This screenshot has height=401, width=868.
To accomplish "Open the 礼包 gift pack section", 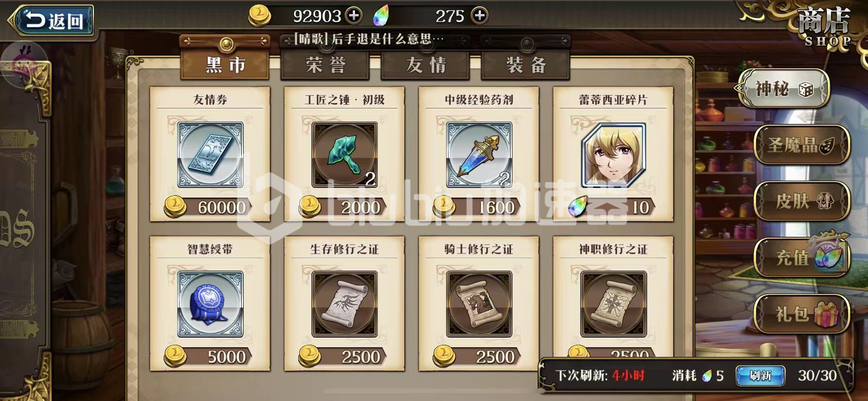I will (802, 314).
